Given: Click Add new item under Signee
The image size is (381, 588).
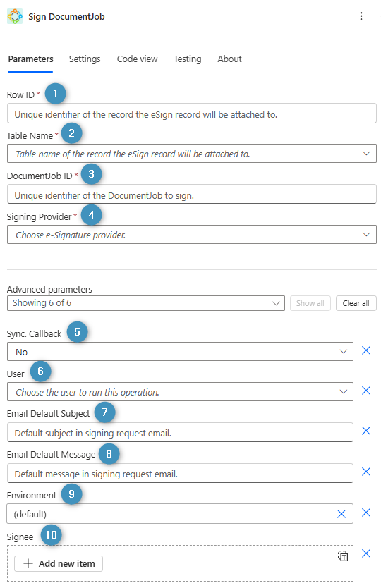Looking at the screenshot, I should tap(59, 563).
